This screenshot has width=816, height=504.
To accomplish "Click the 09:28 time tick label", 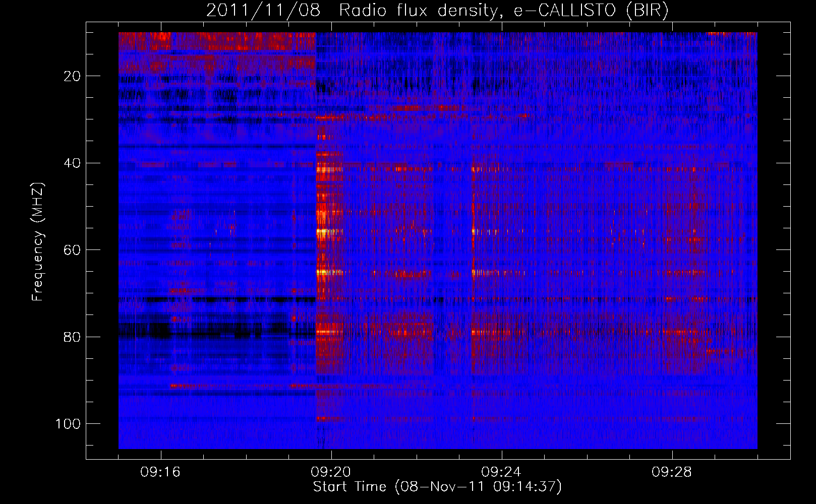I will [672, 472].
